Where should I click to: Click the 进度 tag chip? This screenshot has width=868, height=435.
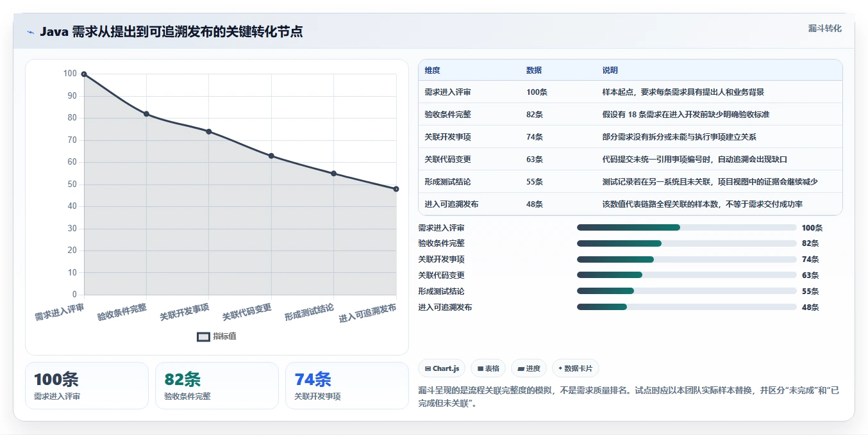pyautogui.click(x=529, y=368)
